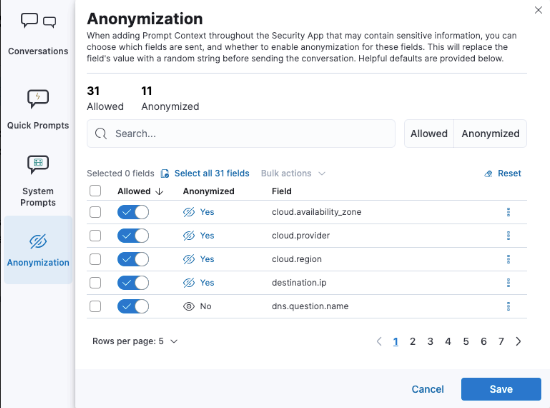Click the Reset link

coord(509,173)
